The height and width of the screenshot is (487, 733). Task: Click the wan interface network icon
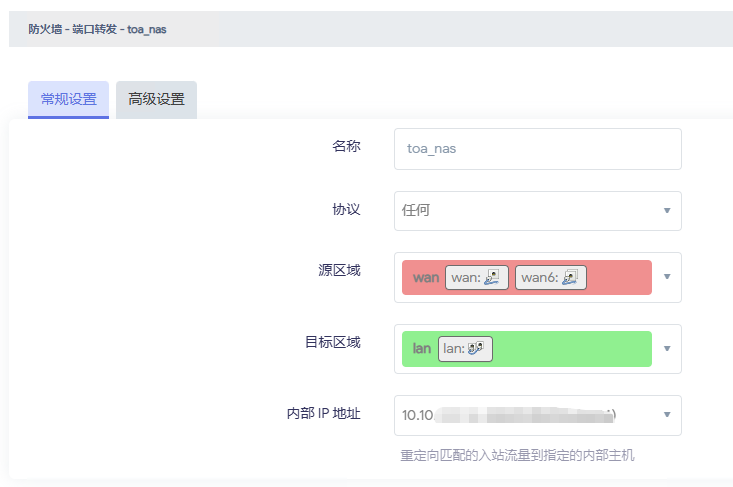491,278
